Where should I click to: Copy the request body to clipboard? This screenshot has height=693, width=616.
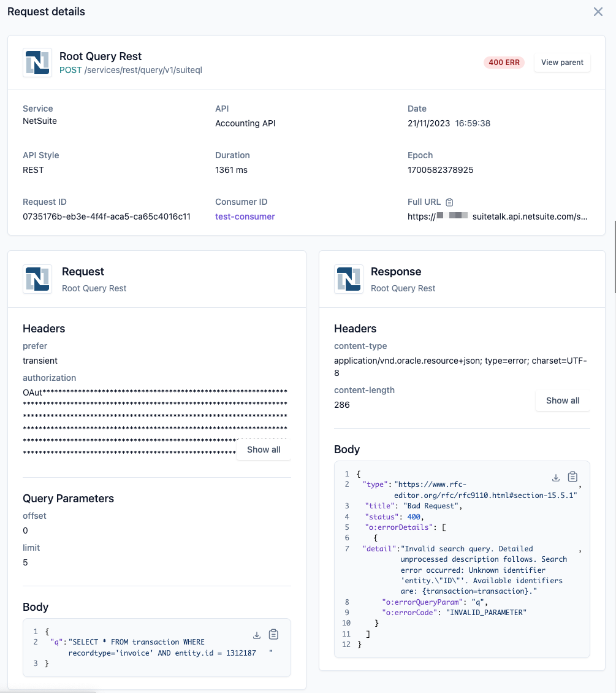[273, 635]
